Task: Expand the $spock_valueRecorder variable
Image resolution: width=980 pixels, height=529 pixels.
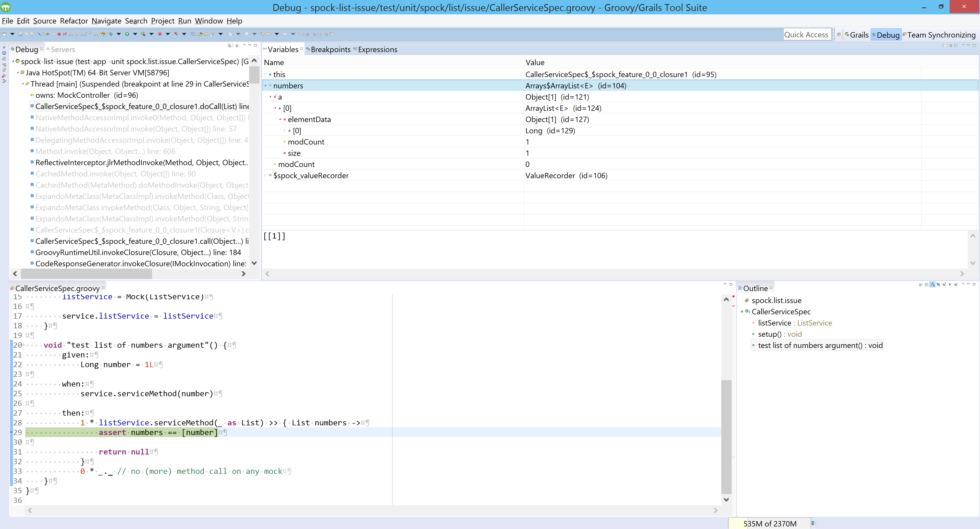Action: (265, 175)
